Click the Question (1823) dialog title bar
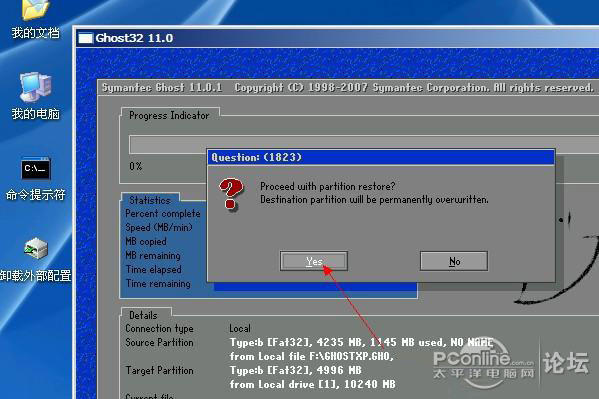This screenshot has width=599, height=399. 381,157
